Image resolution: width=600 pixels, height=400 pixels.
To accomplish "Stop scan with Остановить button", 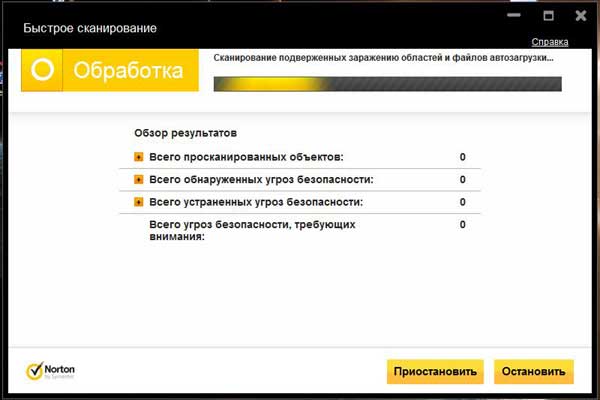I will 534,371.
